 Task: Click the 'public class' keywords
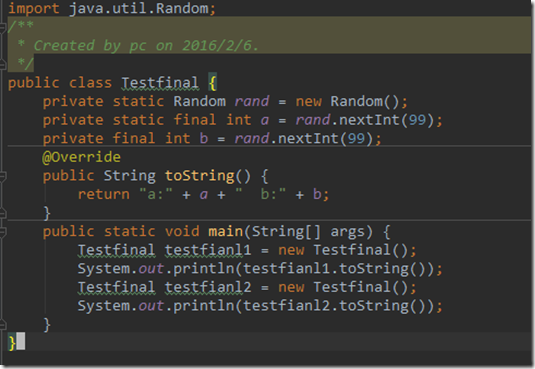(60, 83)
